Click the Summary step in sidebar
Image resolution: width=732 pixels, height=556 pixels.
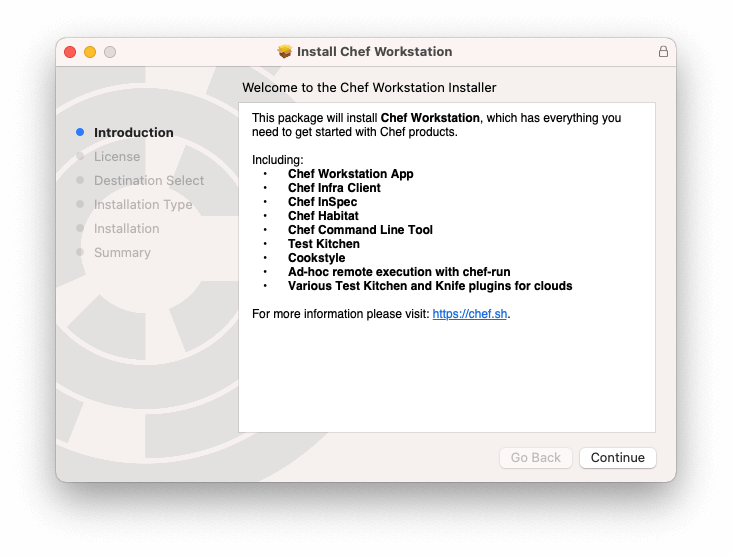click(122, 252)
